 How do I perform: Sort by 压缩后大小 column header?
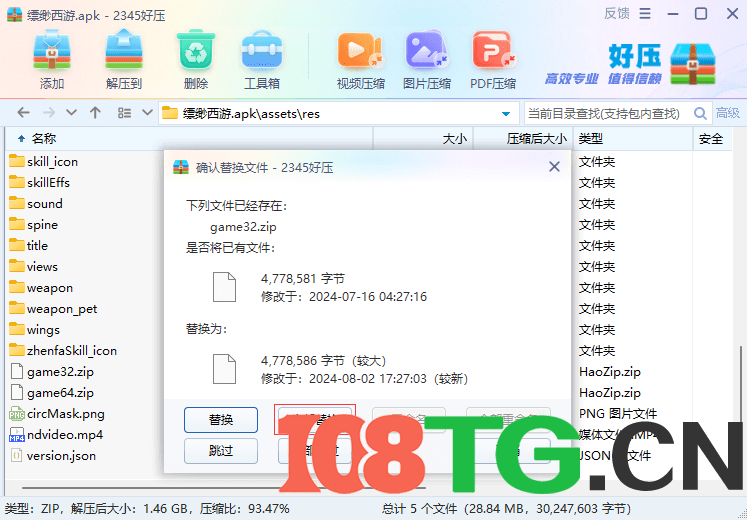click(x=523, y=139)
